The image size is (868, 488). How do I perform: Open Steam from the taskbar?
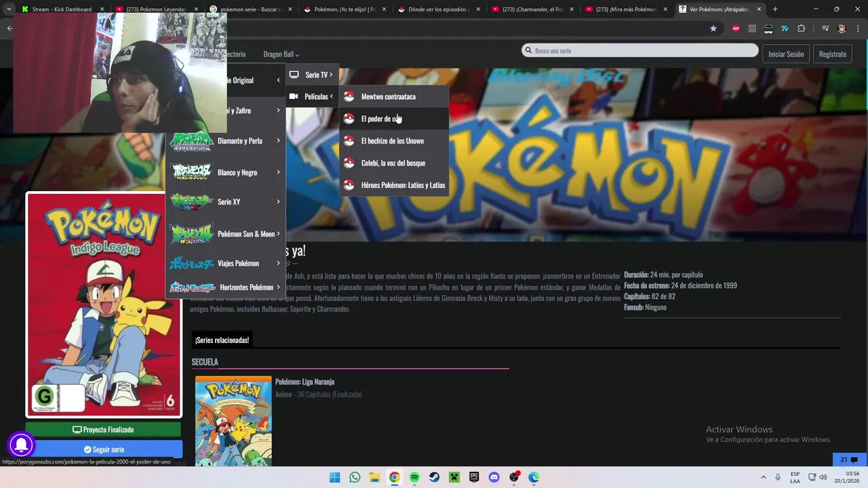point(434,477)
